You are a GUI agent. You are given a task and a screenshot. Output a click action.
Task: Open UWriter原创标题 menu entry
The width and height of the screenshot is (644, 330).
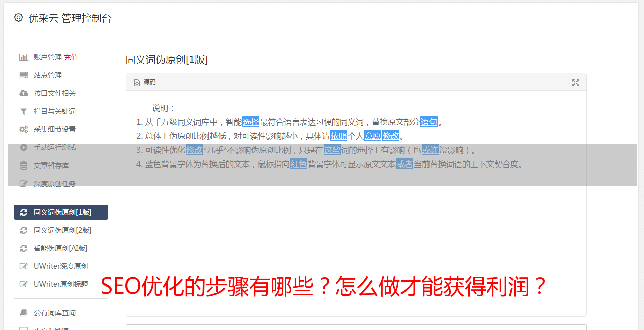pyautogui.click(x=61, y=284)
